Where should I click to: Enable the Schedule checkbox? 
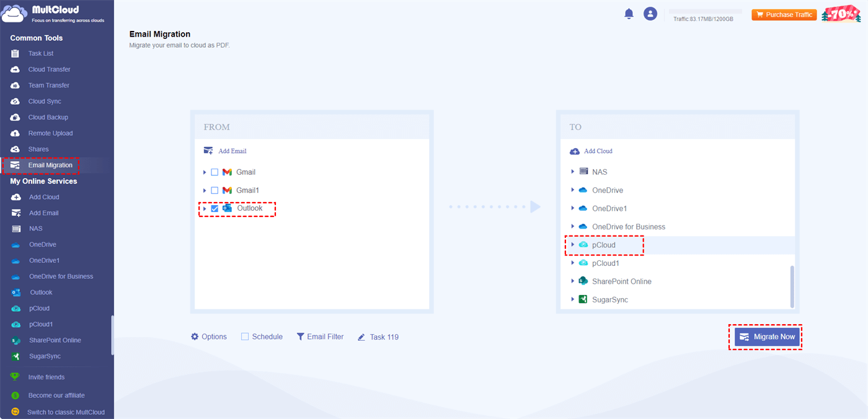245,337
